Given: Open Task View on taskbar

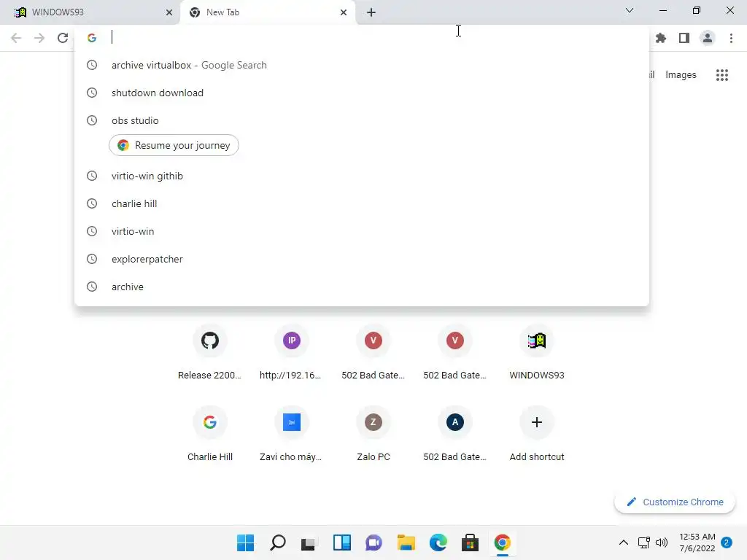Looking at the screenshot, I should click(309, 542).
